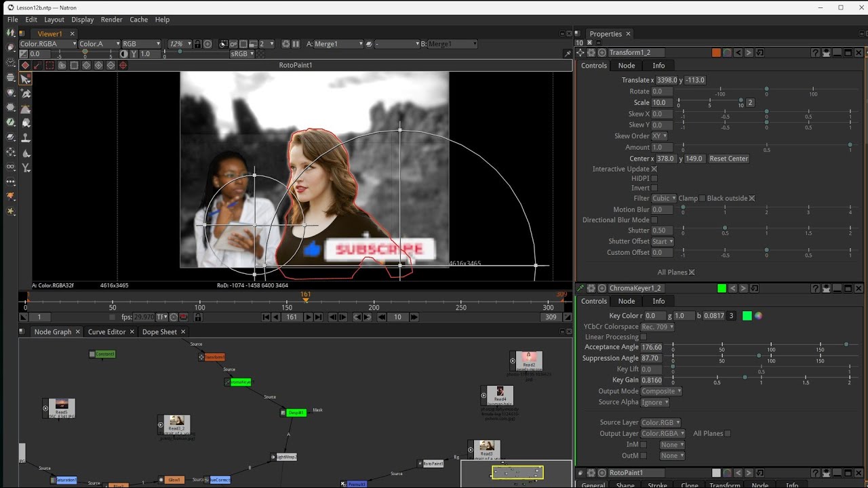
Task: Toggle the viewer contrast half-circle icon
Action: point(123,54)
